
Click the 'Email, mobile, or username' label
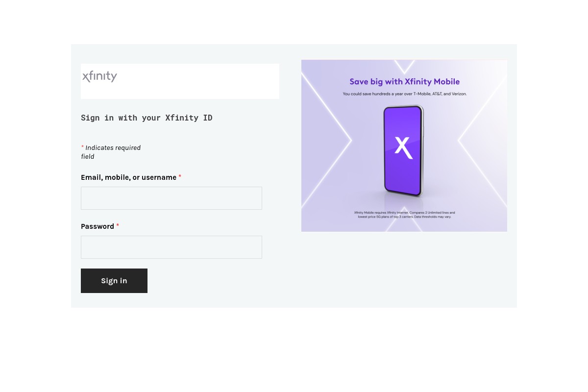coord(128,177)
